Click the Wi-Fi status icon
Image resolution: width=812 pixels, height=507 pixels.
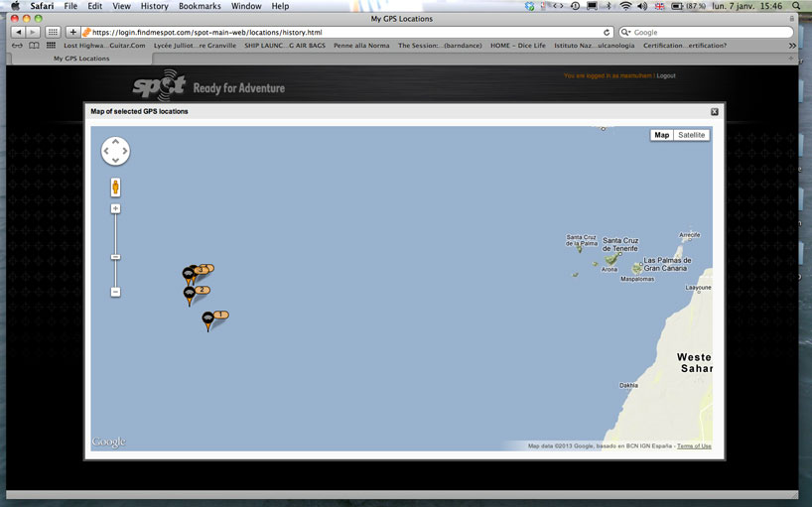click(625, 6)
